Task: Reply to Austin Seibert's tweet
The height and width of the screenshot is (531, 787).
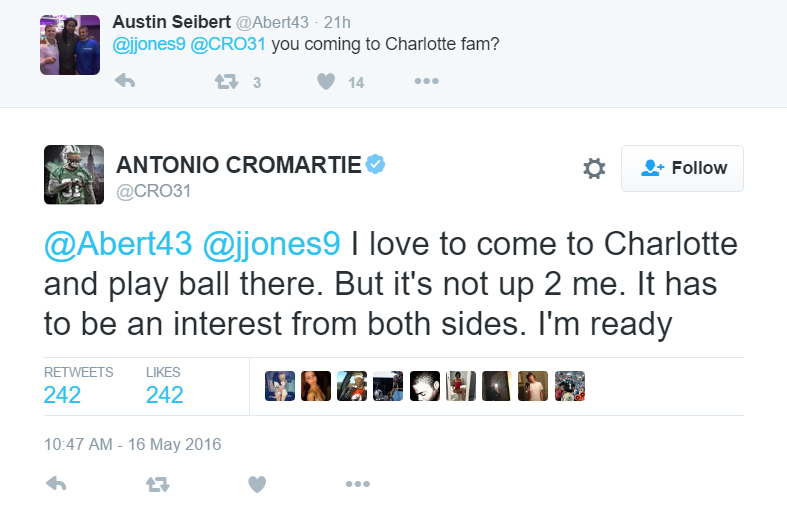Action: point(125,81)
